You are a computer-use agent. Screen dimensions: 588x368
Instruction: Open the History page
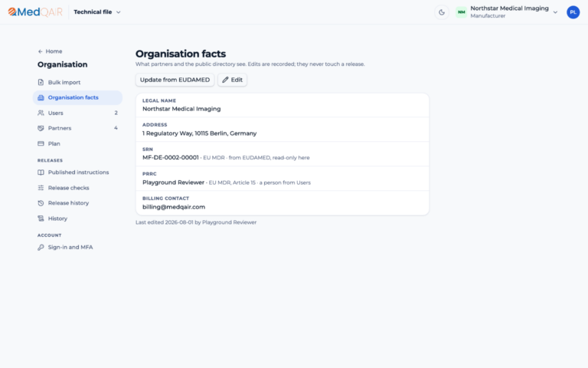[77, 219]
